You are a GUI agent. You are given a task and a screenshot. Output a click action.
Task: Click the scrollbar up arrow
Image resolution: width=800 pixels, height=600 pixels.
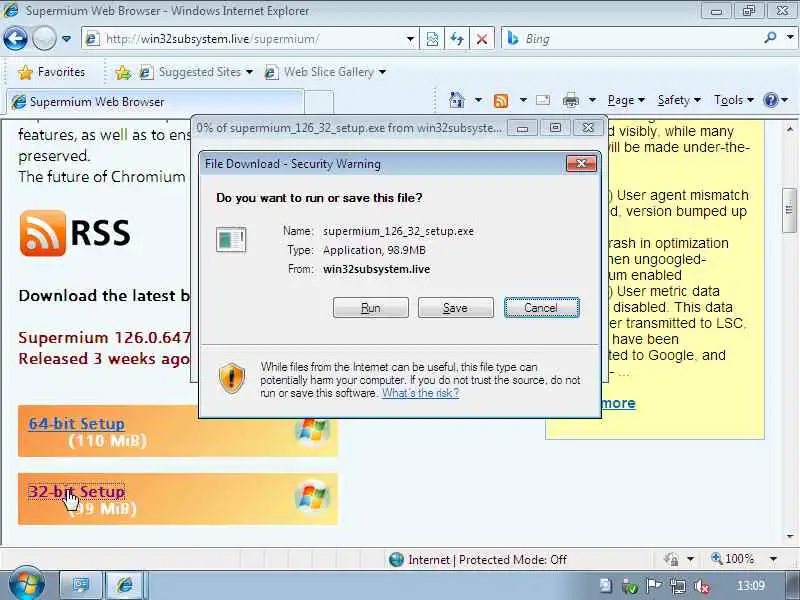(x=790, y=129)
